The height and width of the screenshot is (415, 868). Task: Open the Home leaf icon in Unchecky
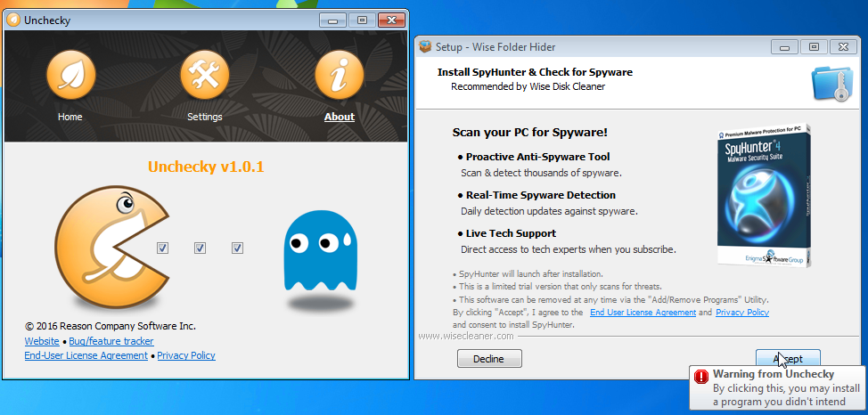click(70, 74)
